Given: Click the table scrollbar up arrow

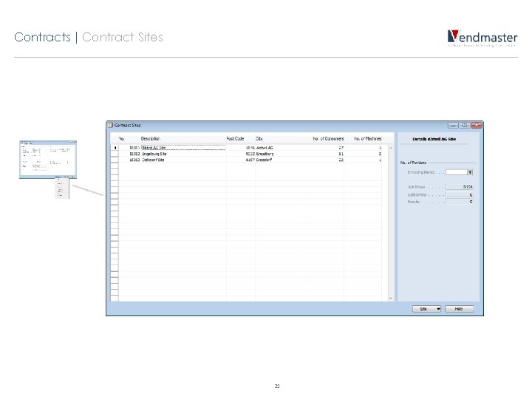Looking at the screenshot, I should tap(391, 148).
